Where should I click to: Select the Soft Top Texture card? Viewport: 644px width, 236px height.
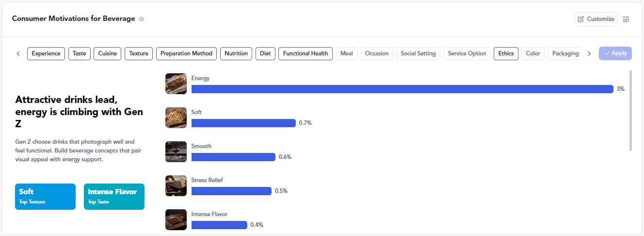click(x=45, y=197)
